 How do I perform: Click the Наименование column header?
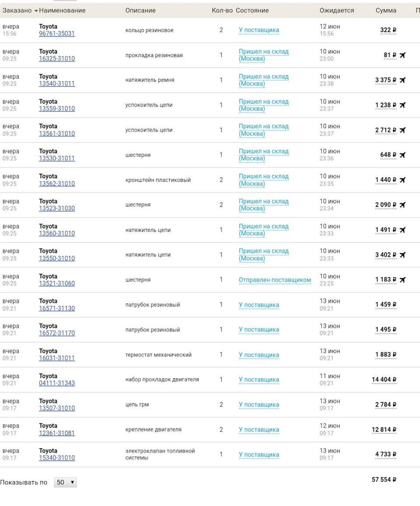tap(62, 10)
